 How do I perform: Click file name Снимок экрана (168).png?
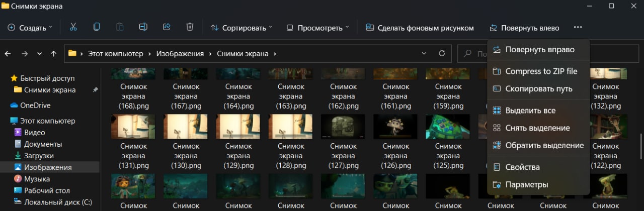point(133,96)
